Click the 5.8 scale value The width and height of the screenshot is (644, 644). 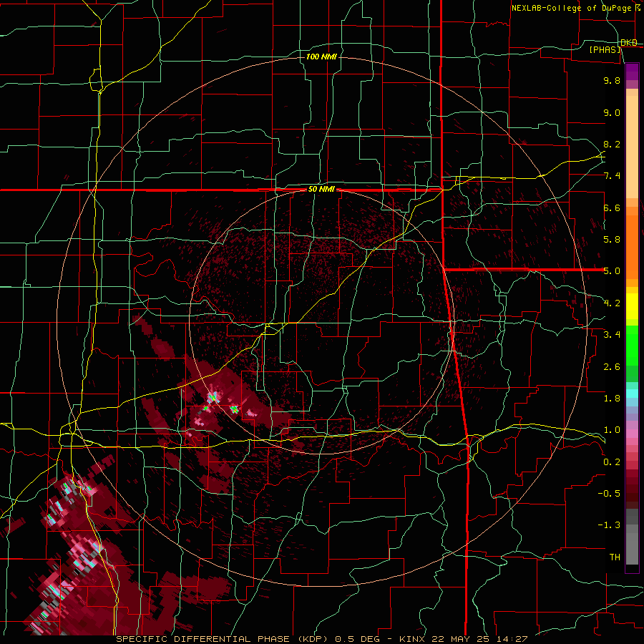[612, 240]
